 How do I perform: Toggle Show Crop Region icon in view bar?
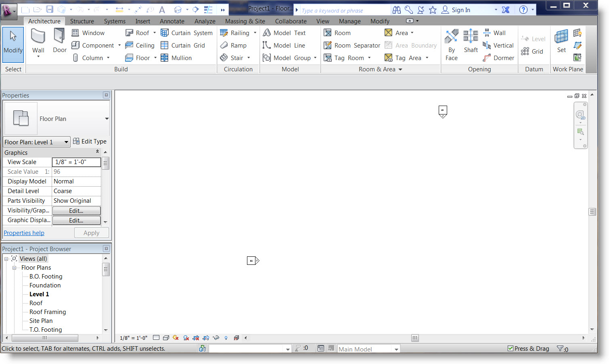(206, 338)
